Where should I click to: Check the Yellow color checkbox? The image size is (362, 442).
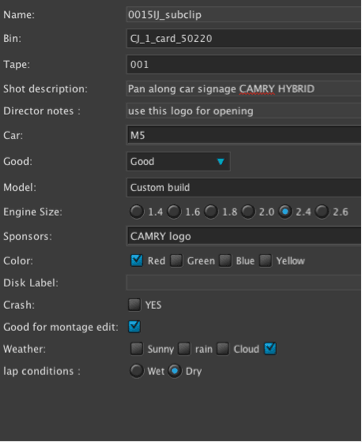265,260
